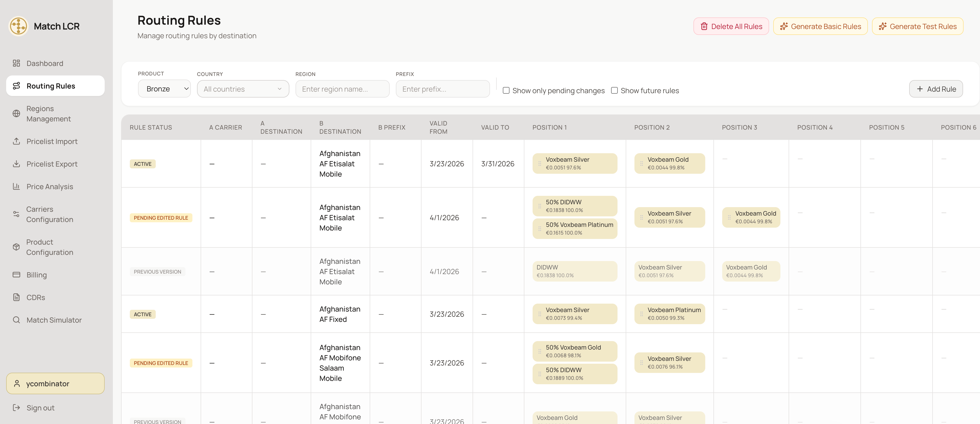Click the Dashboard grid icon
This screenshot has height=424, width=980.
coord(16,63)
